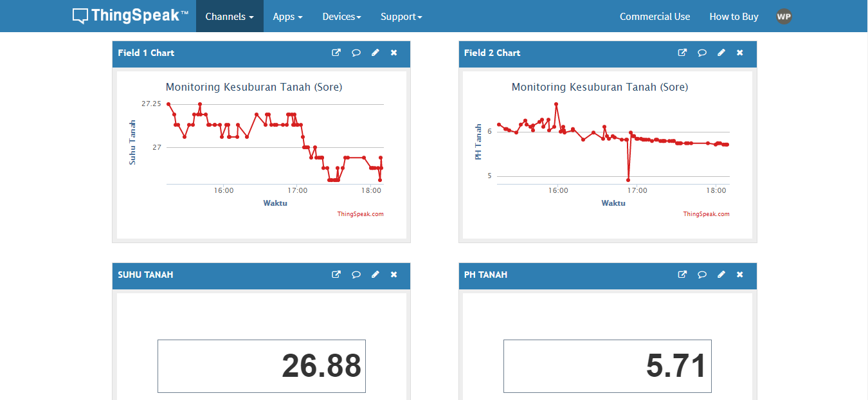Expand the Devices dropdown menu
The image size is (868, 400).
[341, 17]
